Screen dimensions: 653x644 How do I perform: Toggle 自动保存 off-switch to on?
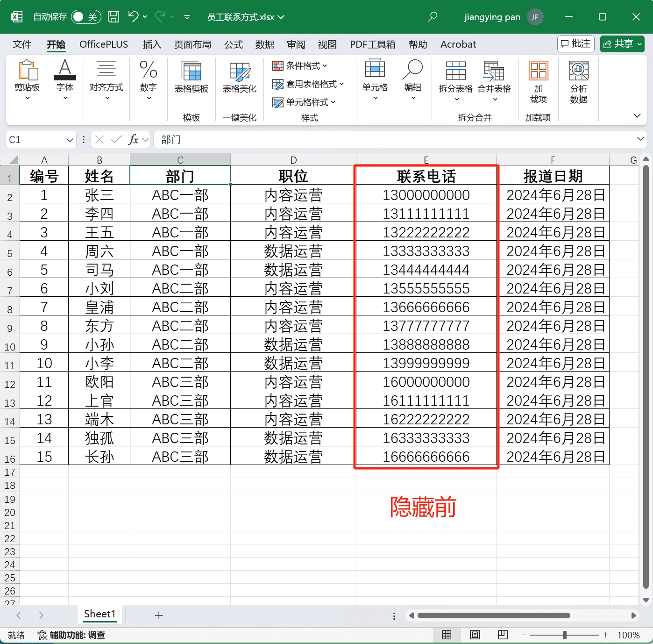85,16
